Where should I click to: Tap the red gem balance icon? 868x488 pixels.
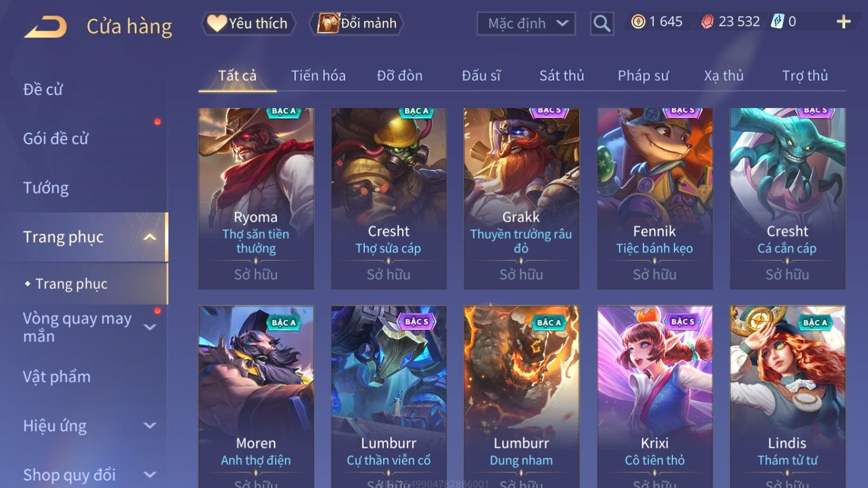(x=708, y=22)
